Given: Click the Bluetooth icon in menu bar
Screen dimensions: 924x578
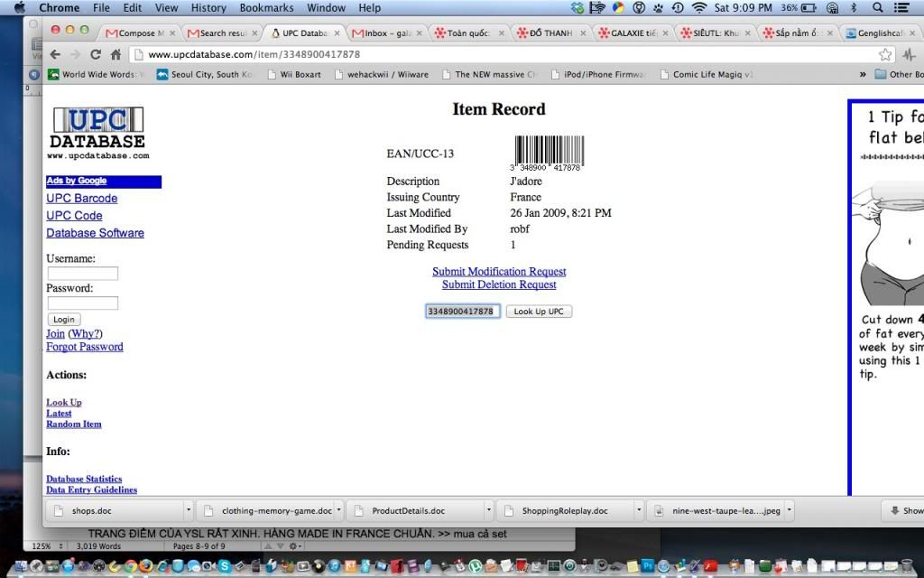Looking at the screenshot, I should point(853,8).
